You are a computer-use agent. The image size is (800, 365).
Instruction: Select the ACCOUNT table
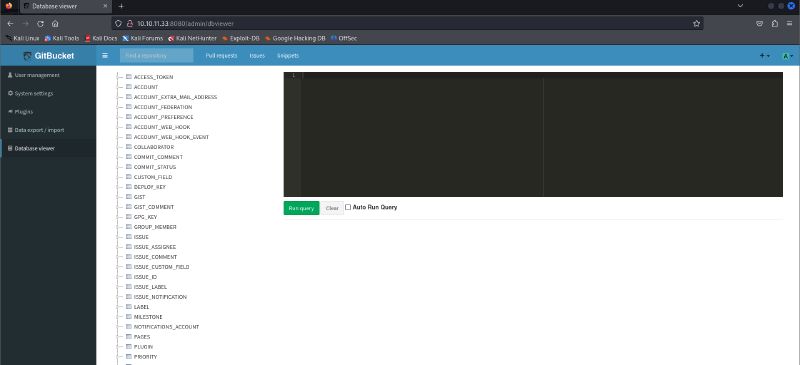tap(146, 87)
